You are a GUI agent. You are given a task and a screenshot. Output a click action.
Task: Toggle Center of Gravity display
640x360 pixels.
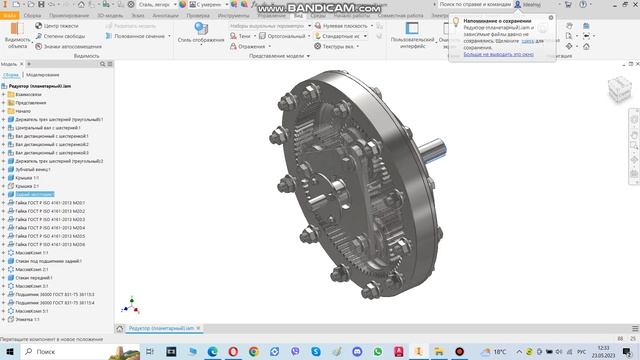pyautogui.click(x=57, y=26)
